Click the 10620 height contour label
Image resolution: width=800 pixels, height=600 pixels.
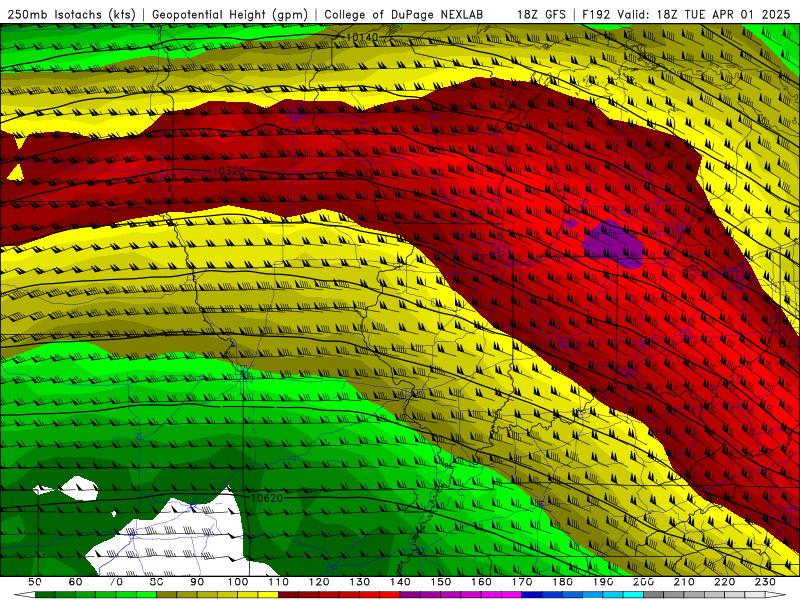267,497
